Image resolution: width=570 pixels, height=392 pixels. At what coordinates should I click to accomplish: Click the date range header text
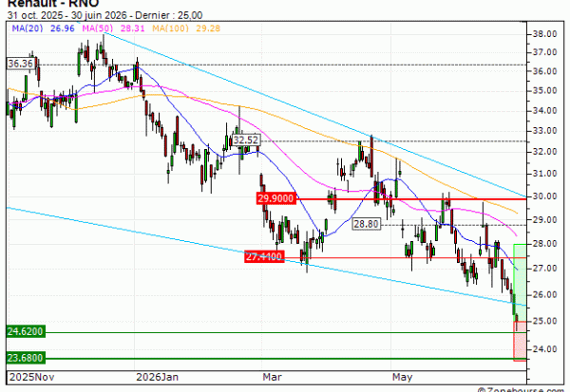coord(104,15)
